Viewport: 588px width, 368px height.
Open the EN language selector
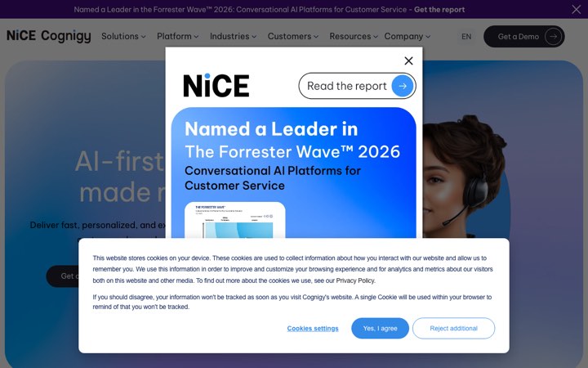click(x=466, y=37)
